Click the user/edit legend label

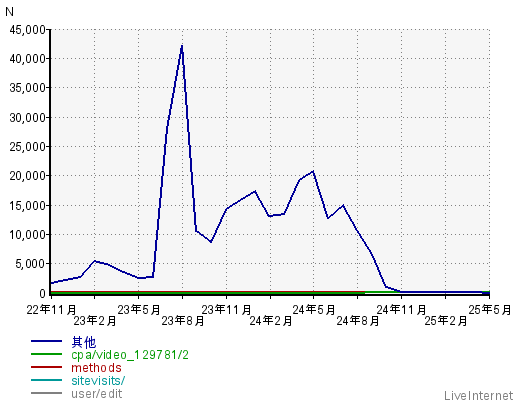tap(97, 394)
